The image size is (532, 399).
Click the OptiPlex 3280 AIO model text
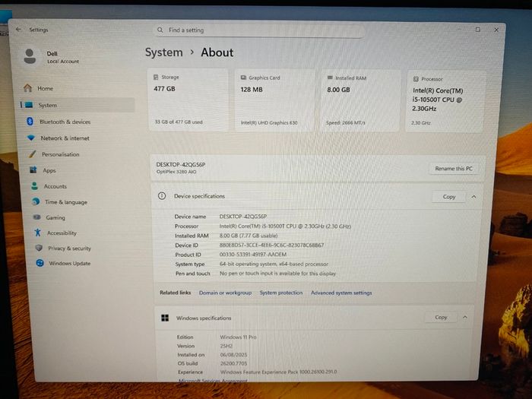click(x=176, y=172)
